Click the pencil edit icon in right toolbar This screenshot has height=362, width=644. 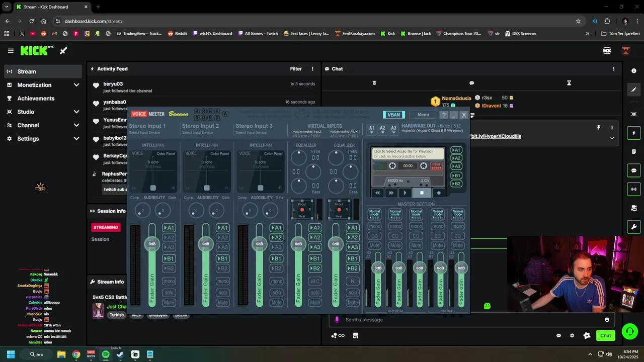[634, 90]
